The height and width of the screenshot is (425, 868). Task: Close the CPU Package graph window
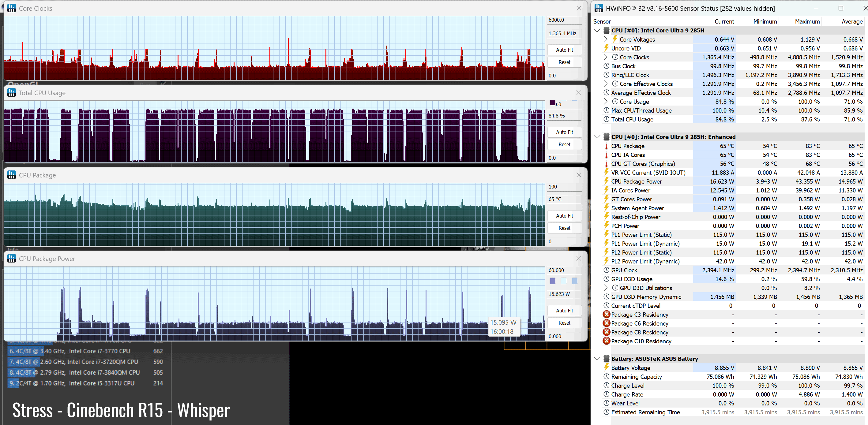pyautogui.click(x=579, y=175)
